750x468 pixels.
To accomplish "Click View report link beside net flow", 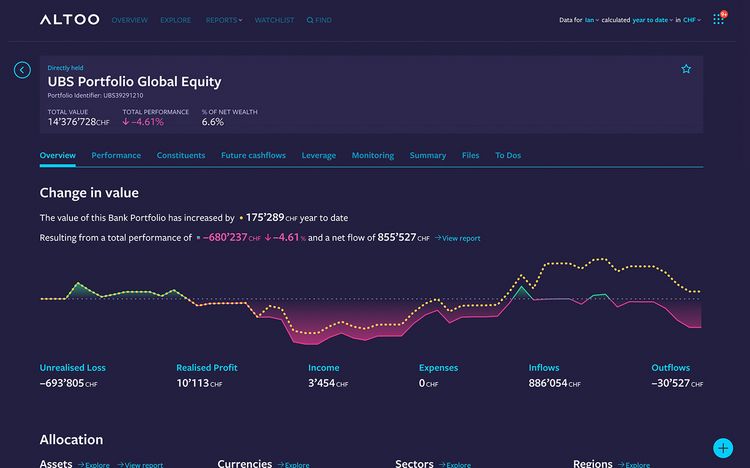I will click(x=460, y=239).
